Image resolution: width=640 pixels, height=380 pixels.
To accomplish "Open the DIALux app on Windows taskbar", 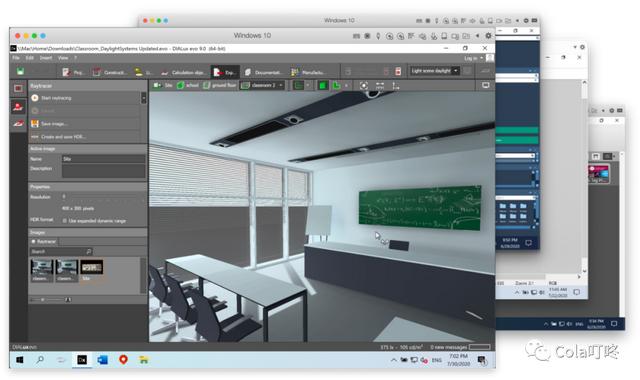I will click(82, 360).
